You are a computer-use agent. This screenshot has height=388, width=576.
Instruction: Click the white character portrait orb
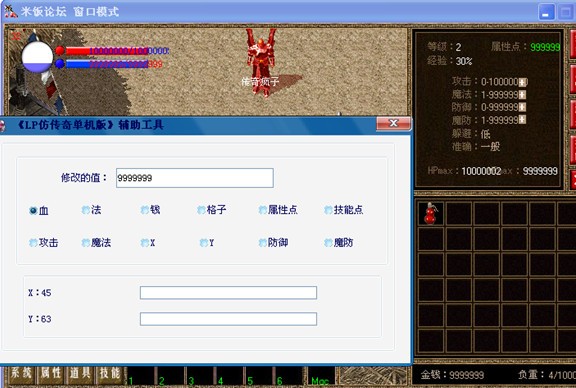click(37, 57)
